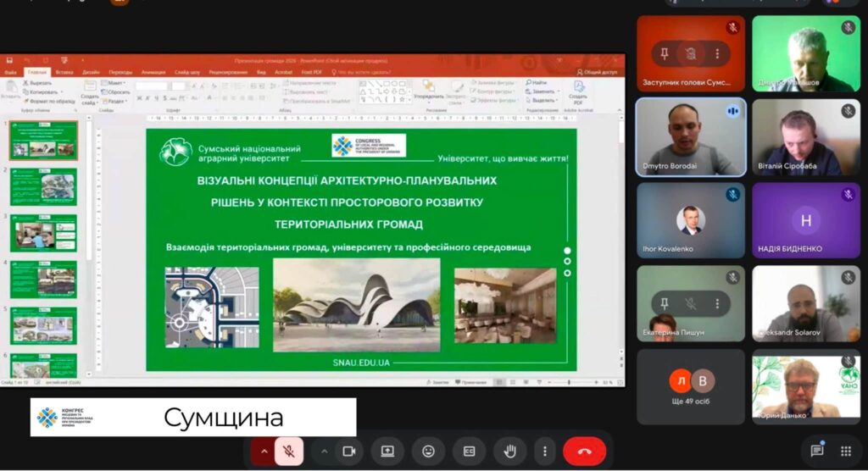Adjust the zoom slider handle in PowerPoint

click(x=569, y=382)
